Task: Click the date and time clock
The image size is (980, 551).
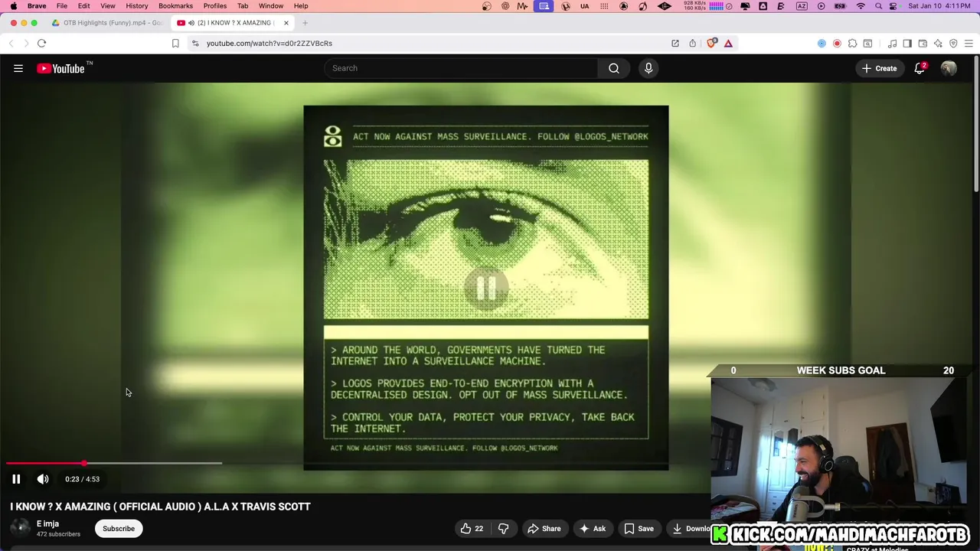Action: (939, 6)
